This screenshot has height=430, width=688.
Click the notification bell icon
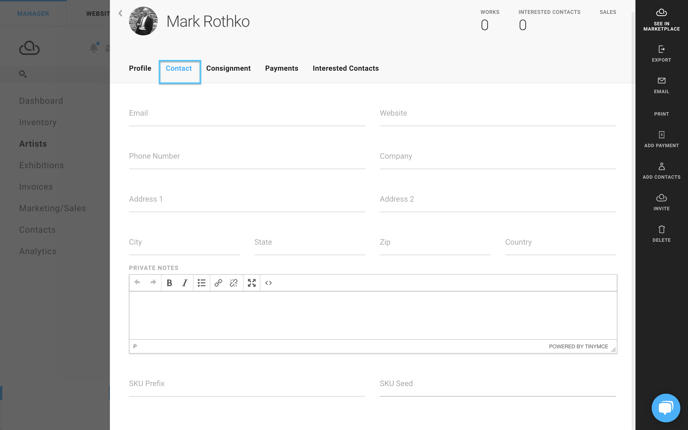94,48
